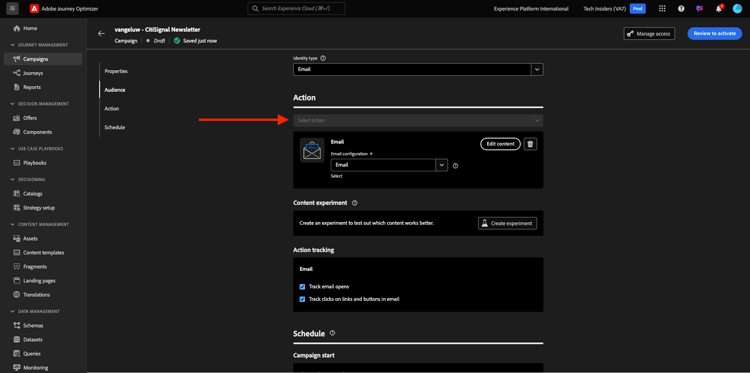This screenshot has width=750, height=373.
Task: Collapse the Use Case Playbooks section
Action: [x=12, y=149]
